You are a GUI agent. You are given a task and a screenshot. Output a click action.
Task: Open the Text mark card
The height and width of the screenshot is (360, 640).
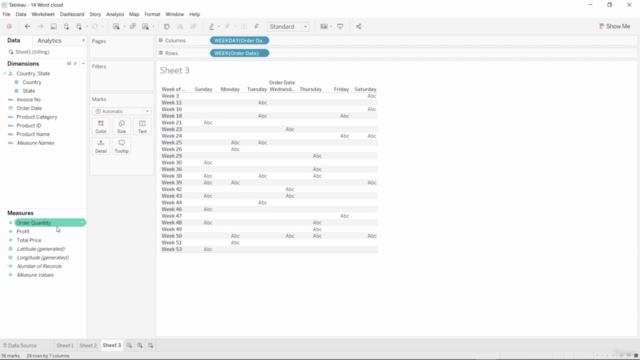[142, 127]
